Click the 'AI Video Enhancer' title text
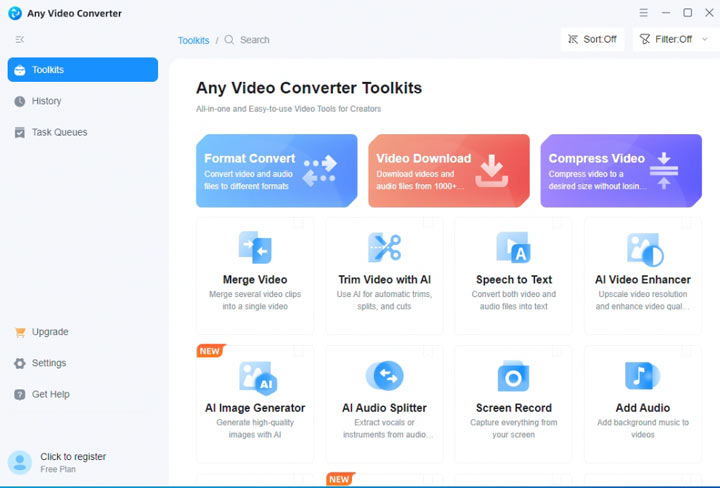The width and height of the screenshot is (720, 488). pyautogui.click(x=643, y=280)
